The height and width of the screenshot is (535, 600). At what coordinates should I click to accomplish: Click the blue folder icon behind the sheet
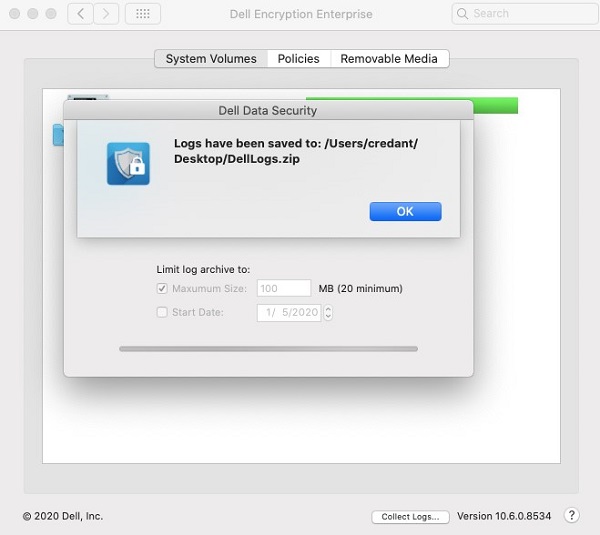coord(58,135)
